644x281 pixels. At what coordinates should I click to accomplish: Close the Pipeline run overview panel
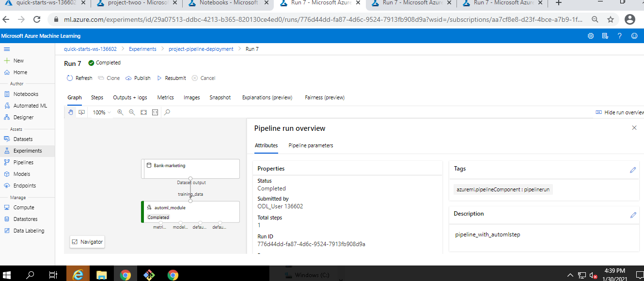(x=634, y=128)
